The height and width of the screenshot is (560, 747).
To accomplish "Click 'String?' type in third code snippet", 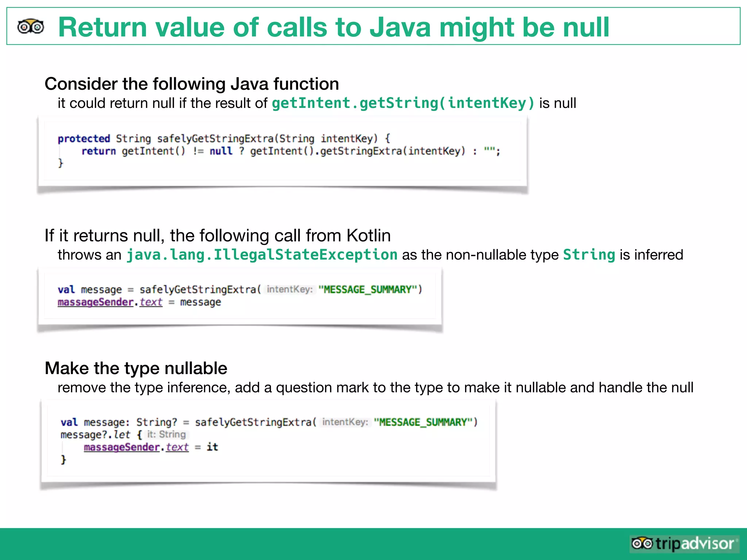I will [x=156, y=422].
